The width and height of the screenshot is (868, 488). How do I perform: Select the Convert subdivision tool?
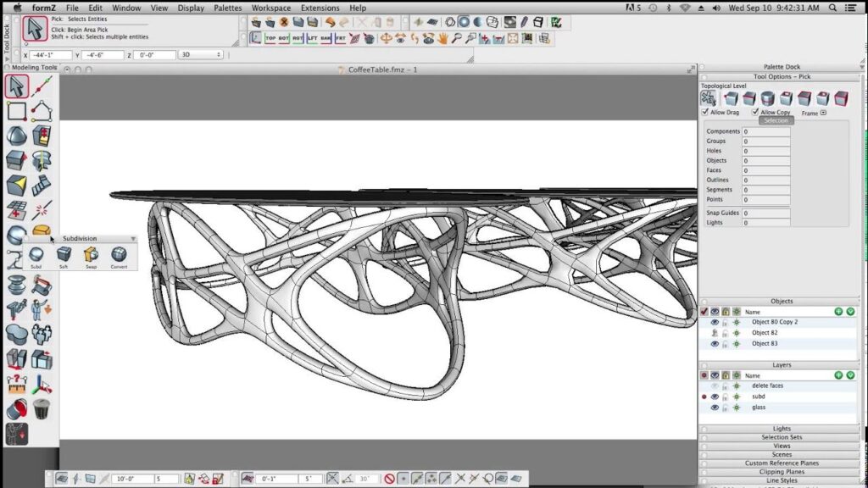click(x=119, y=254)
